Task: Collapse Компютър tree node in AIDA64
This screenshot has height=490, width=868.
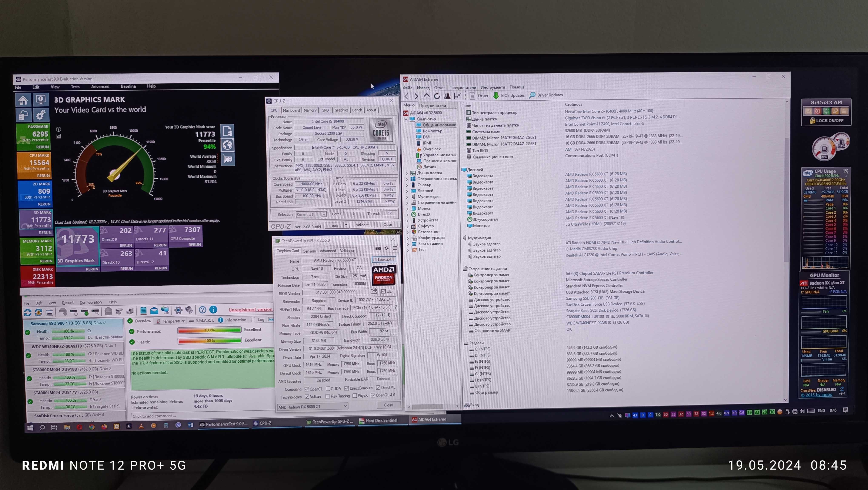Action: coord(406,119)
